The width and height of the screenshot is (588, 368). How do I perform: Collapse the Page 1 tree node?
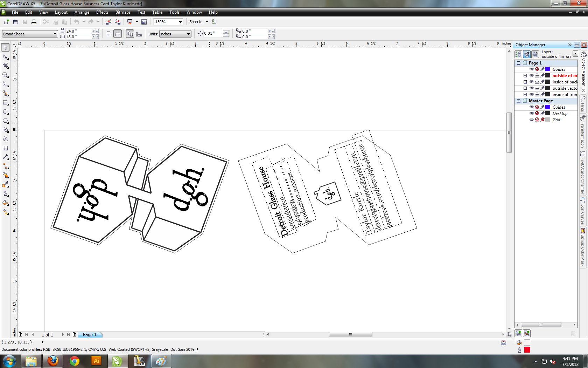click(519, 63)
